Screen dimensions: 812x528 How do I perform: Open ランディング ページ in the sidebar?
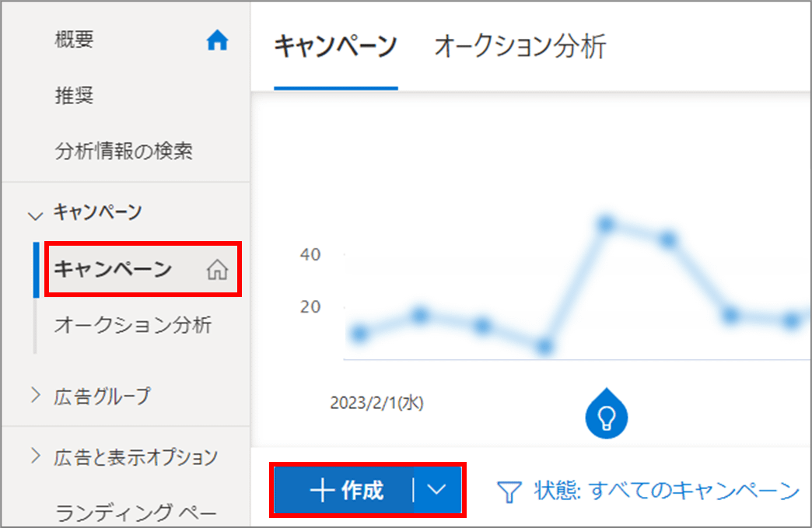click(x=135, y=512)
